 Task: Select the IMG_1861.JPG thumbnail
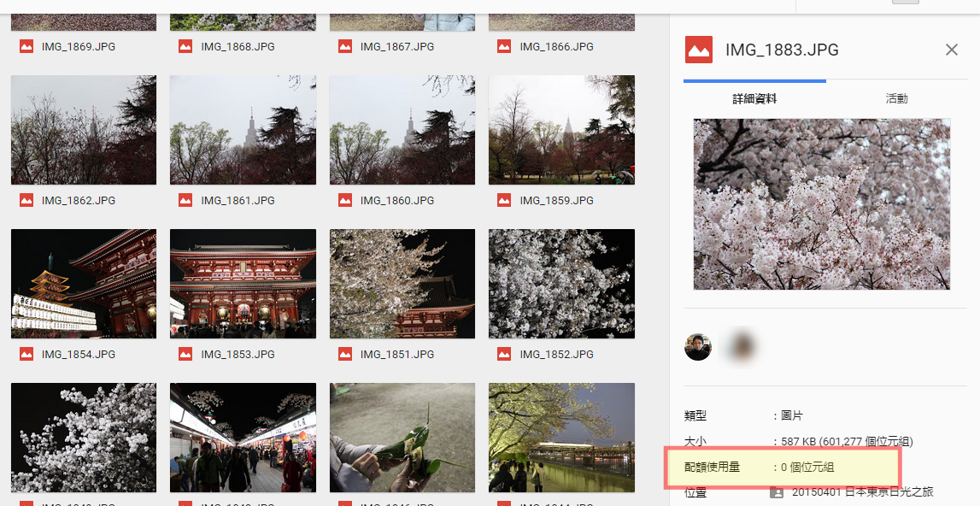(x=243, y=130)
